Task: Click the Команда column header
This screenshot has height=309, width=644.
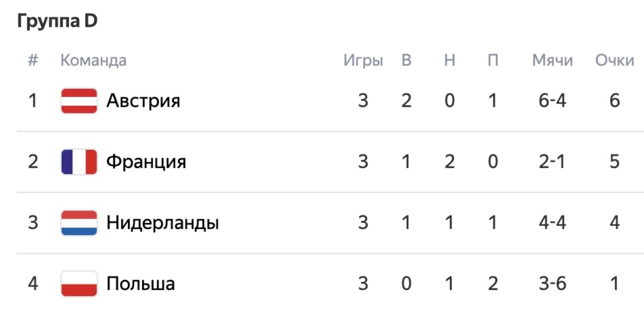Action: (x=93, y=60)
